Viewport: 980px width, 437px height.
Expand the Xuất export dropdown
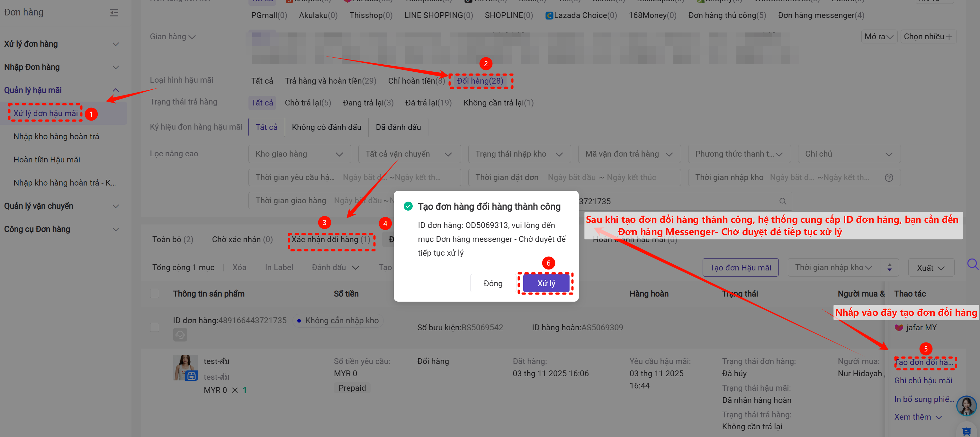tap(931, 268)
